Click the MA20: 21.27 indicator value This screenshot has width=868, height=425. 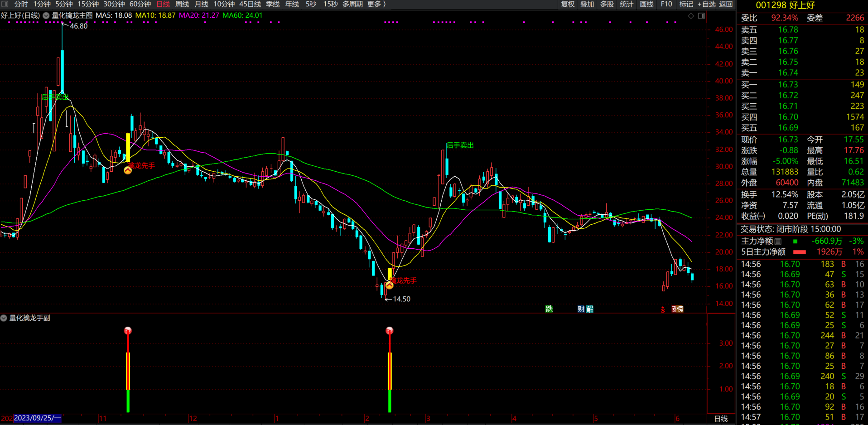pyautogui.click(x=199, y=15)
